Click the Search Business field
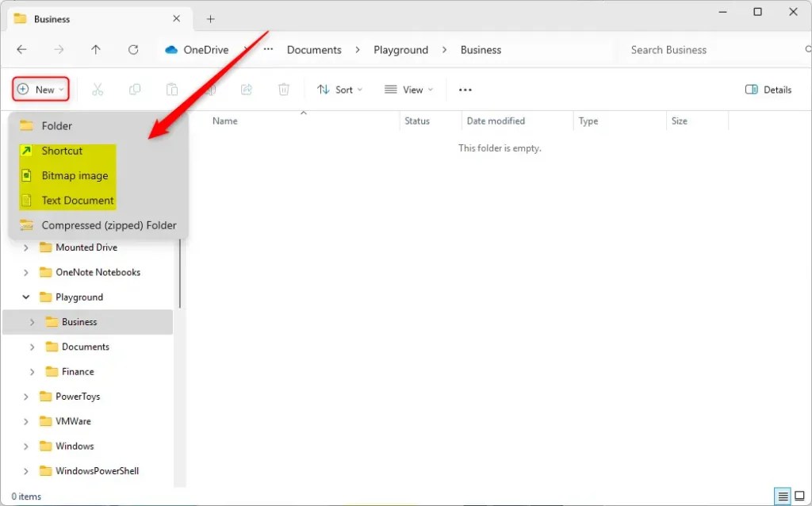Image resolution: width=812 pixels, height=506 pixels. coord(714,50)
